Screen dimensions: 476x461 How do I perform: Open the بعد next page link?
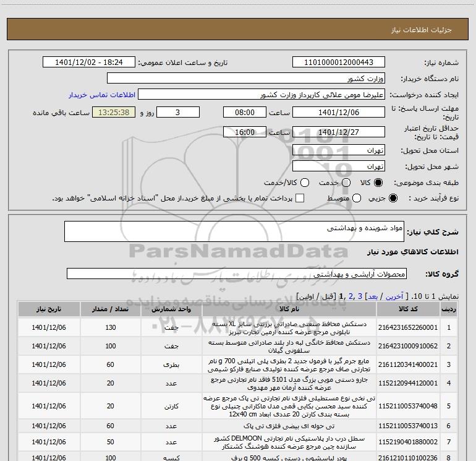[x=373, y=296]
